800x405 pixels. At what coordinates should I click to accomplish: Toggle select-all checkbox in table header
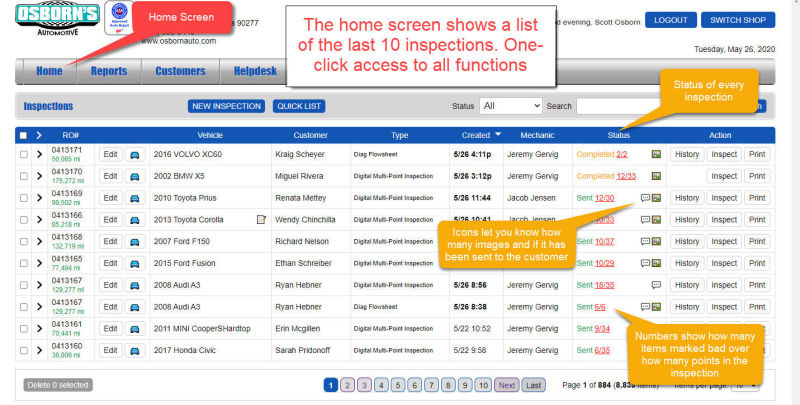(x=23, y=136)
